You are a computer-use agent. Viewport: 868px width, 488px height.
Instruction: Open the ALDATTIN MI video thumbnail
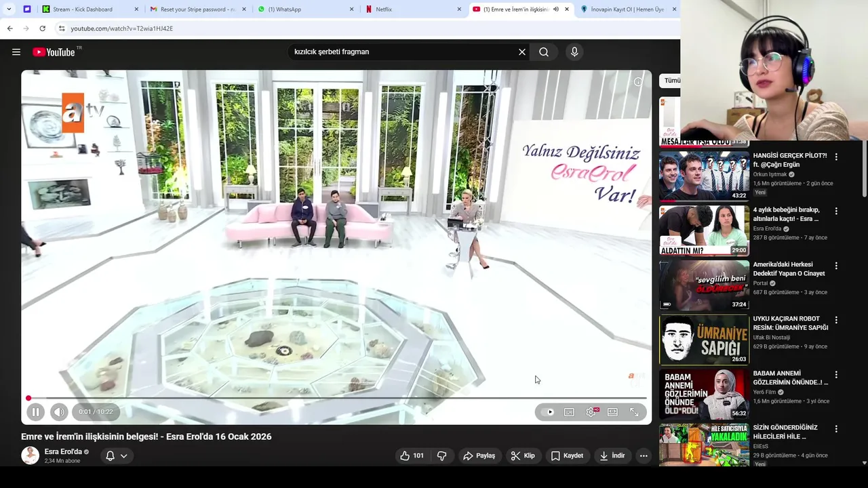[x=704, y=230]
